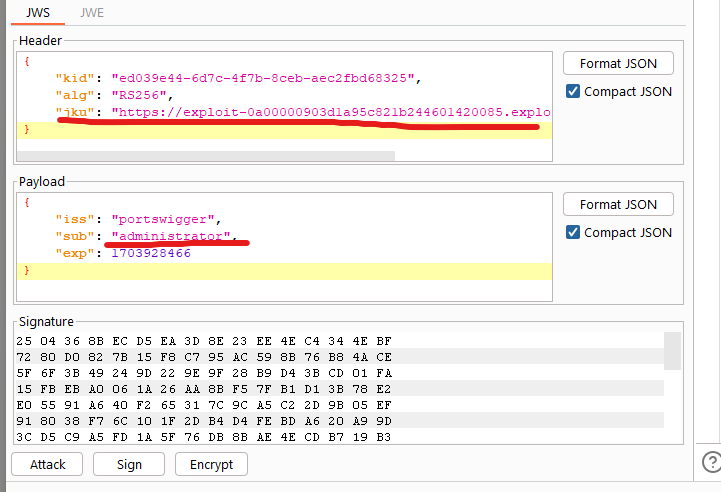Click the Attack button

[x=47, y=464]
